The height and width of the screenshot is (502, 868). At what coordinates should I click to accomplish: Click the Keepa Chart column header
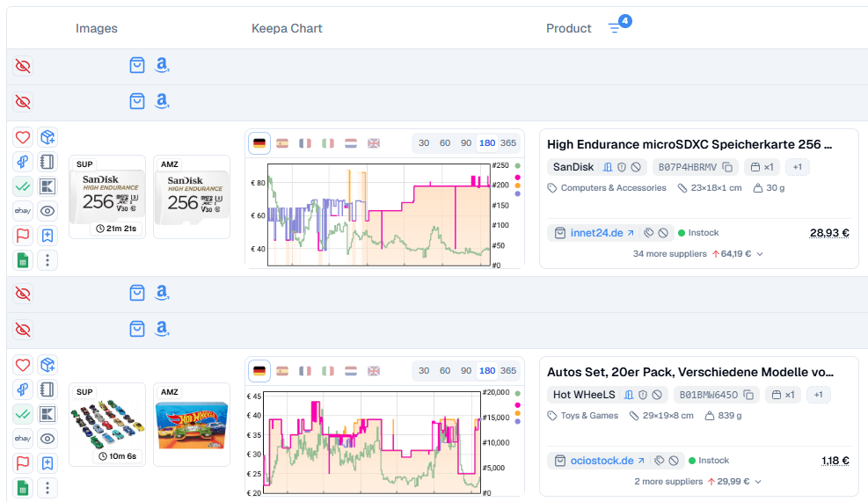287,28
